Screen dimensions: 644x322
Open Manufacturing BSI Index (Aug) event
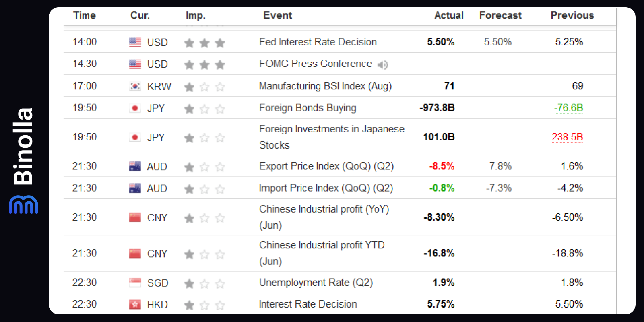click(325, 86)
